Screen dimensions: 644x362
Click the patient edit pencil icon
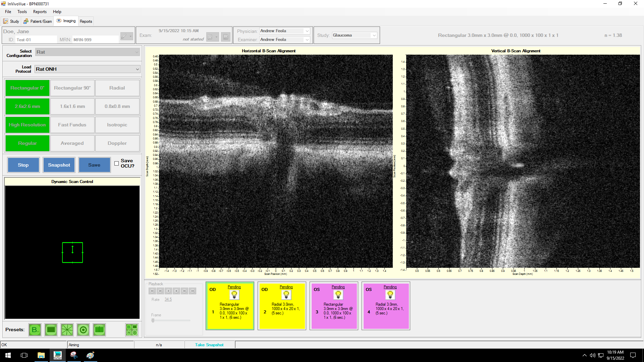tap(124, 36)
